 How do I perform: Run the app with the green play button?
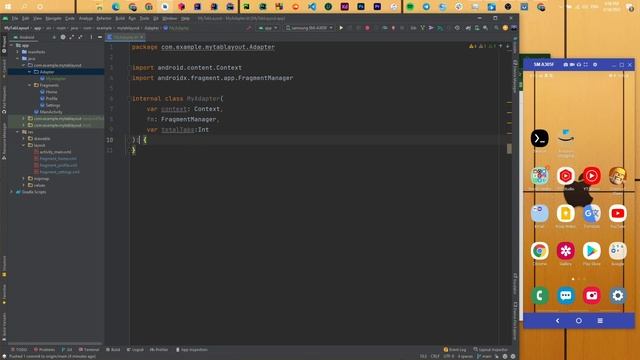[x=341, y=28]
